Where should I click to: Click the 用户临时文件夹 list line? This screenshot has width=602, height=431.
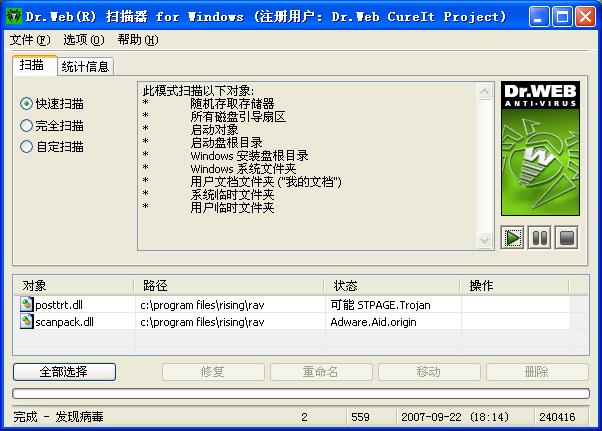tap(232, 208)
